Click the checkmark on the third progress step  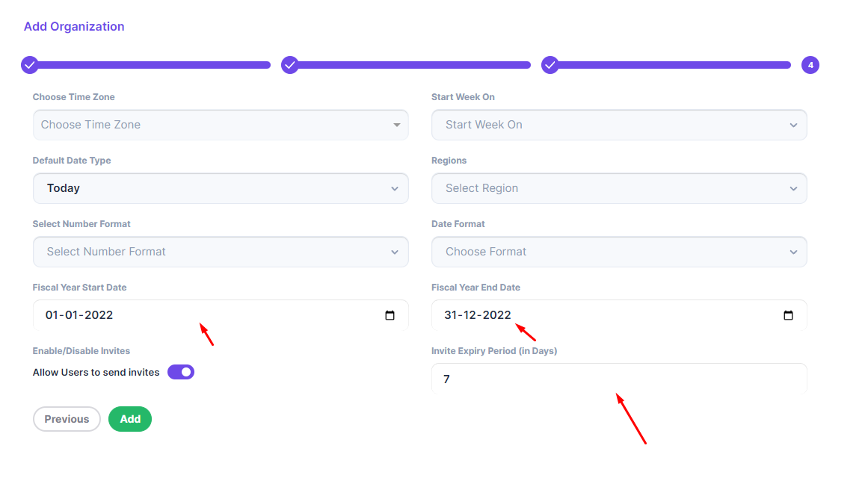click(x=550, y=65)
